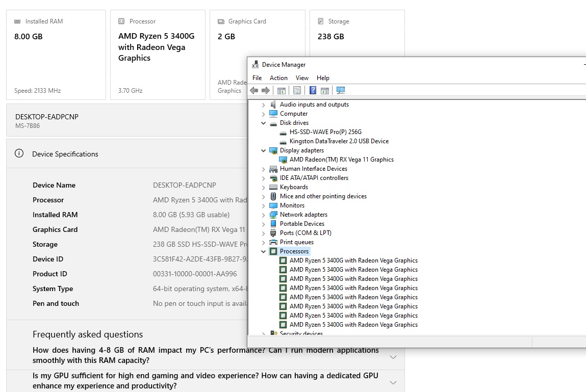Toggle the Show/Hide Action Pane toolbar icon
The image size is (586, 392).
pos(325,90)
